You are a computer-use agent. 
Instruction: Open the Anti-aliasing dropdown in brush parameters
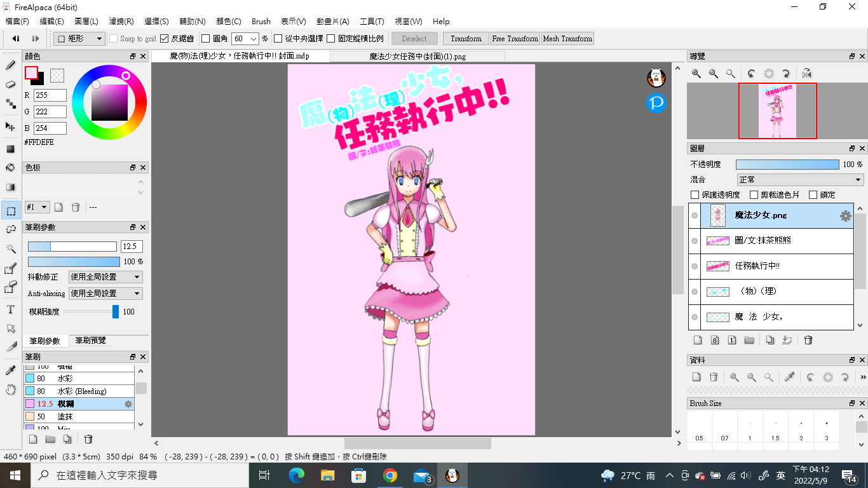tap(105, 294)
